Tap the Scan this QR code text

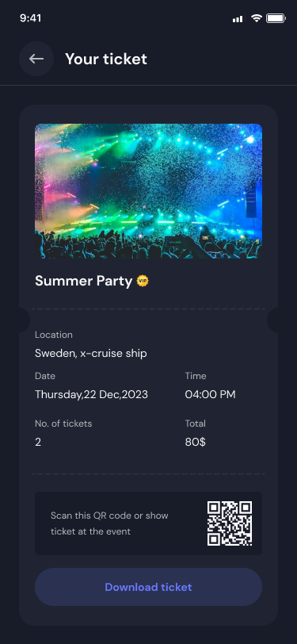[x=109, y=523]
